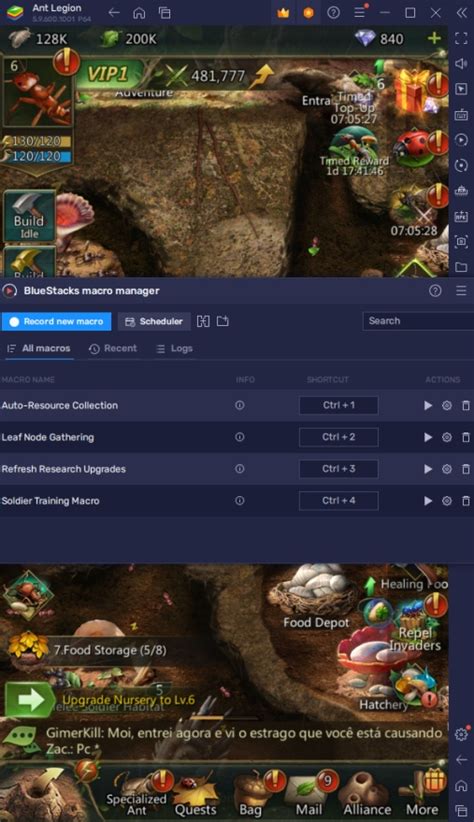
Task: Open media folder in side toolbar
Action: (x=461, y=267)
